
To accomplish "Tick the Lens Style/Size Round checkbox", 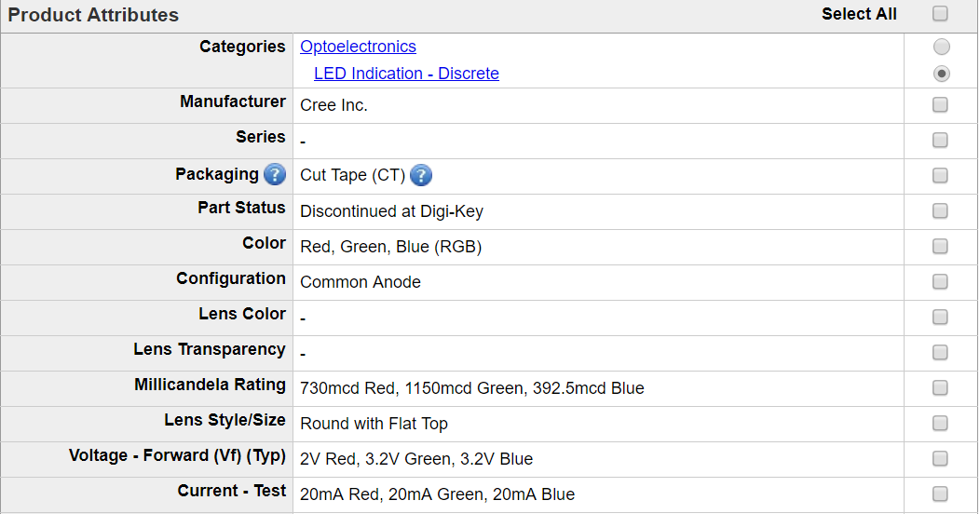I will [x=940, y=423].
